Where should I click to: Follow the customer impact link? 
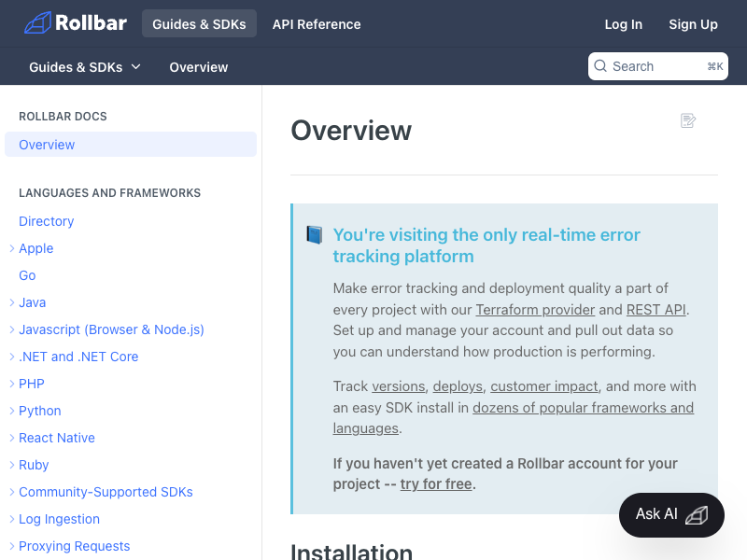pyautogui.click(x=544, y=386)
